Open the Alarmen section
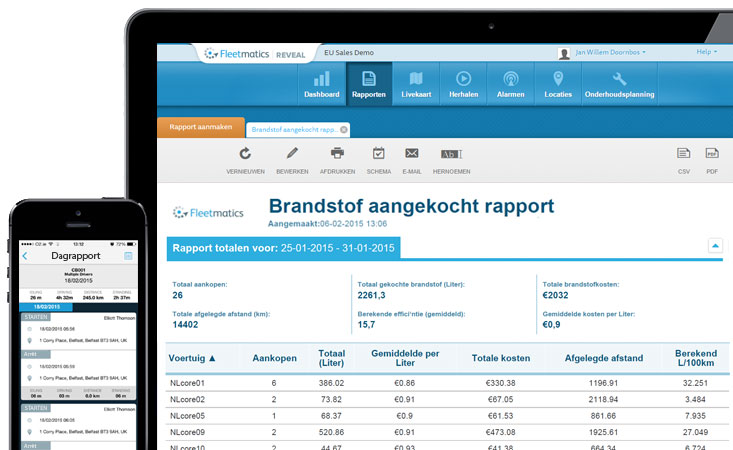The image size is (733, 450). coord(510,84)
